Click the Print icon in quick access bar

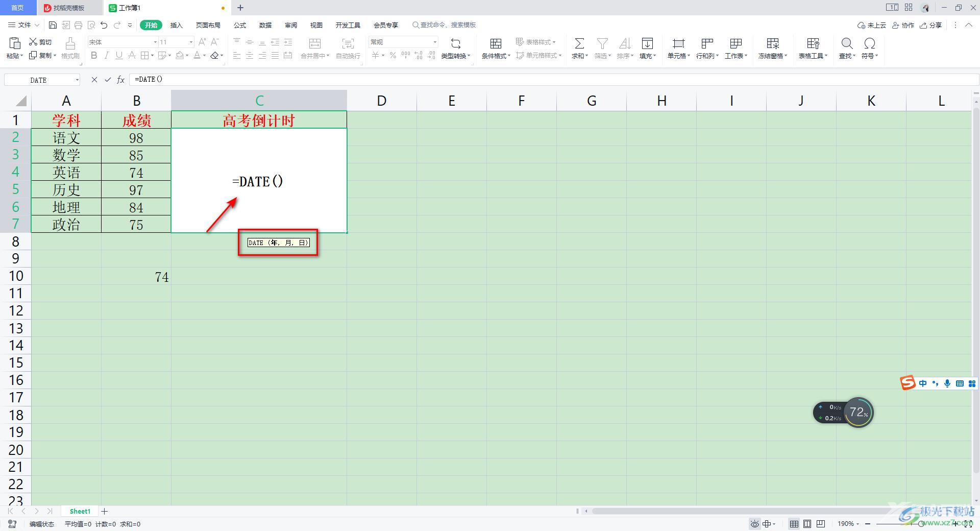78,25
